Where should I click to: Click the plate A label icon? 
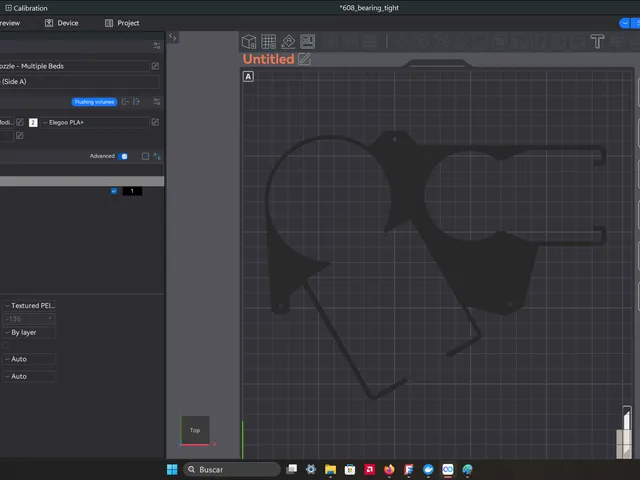(248, 76)
